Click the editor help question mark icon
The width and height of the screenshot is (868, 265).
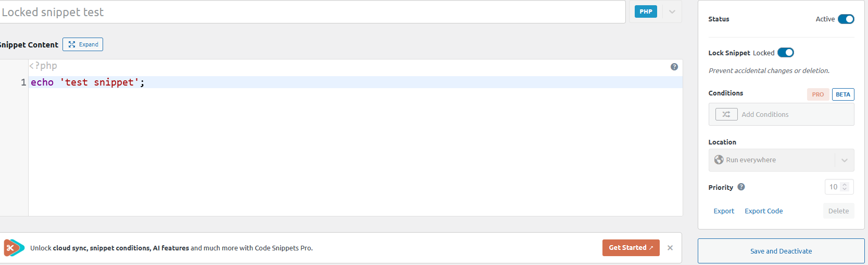[674, 67]
